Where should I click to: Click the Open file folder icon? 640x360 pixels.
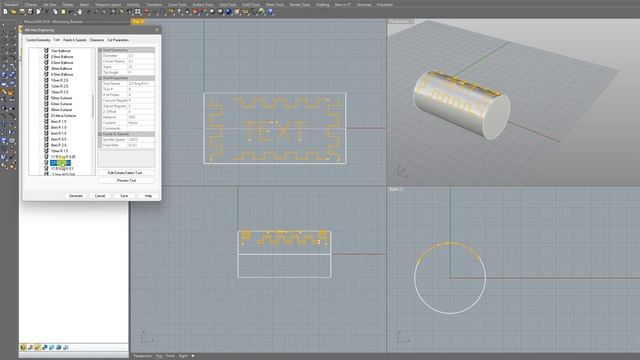coord(13,12)
